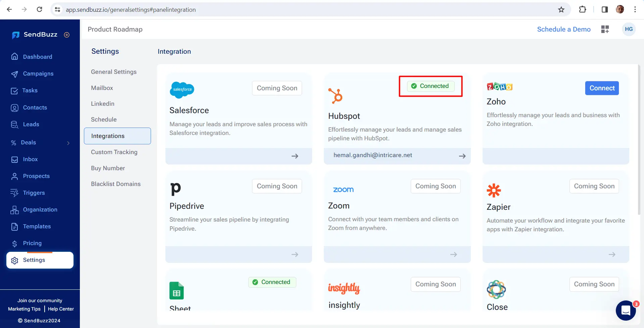Click the Deals percent icon
Screen dimensions: 644x328
(13, 143)
